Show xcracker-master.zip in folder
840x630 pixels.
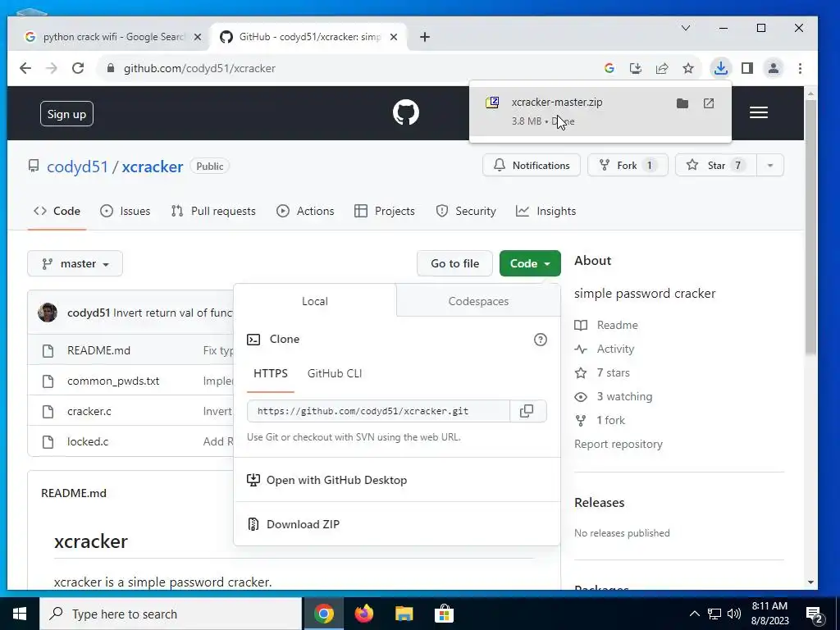click(682, 103)
